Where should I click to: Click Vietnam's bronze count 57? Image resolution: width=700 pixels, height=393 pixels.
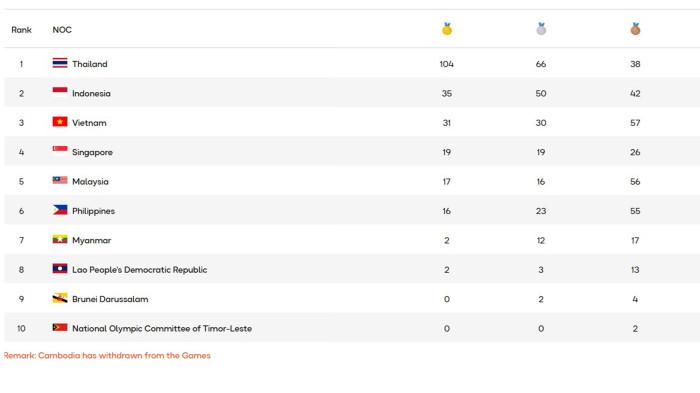pyautogui.click(x=635, y=123)
